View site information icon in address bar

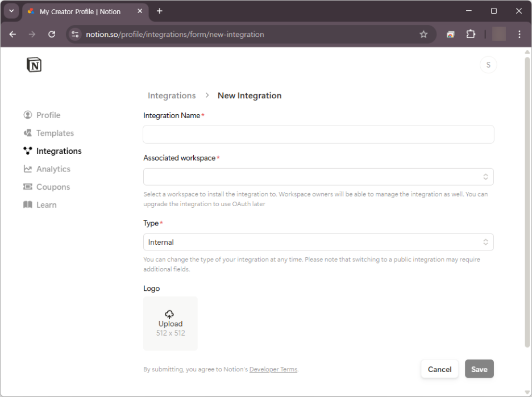coord(75,34)
